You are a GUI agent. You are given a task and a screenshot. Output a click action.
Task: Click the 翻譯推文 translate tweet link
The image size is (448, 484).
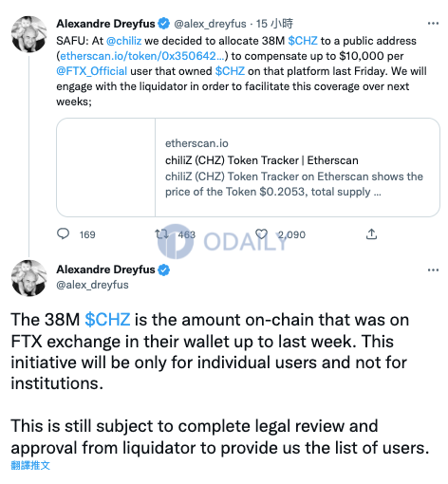(30, 465)
